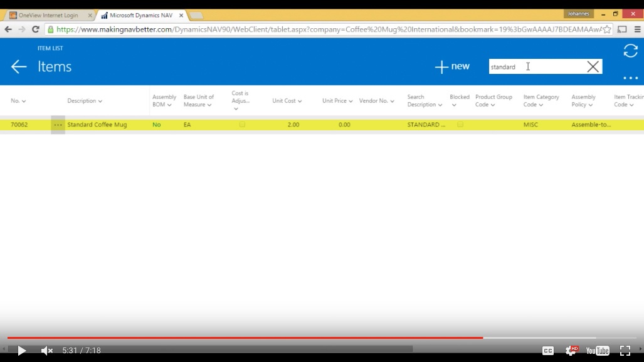Click the Johannes profile button

tap(578, 14)
